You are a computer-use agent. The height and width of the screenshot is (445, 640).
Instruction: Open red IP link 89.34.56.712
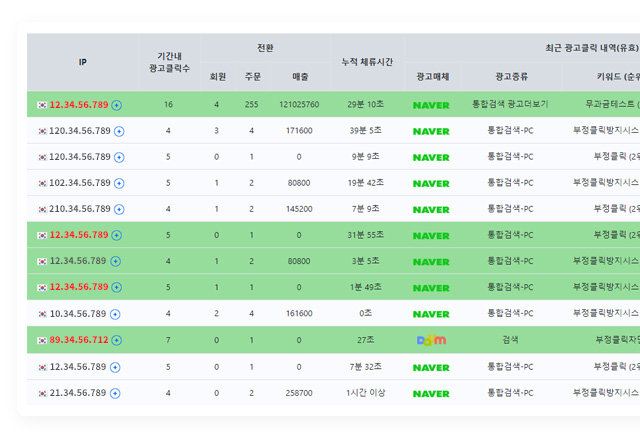coord(79,340)
